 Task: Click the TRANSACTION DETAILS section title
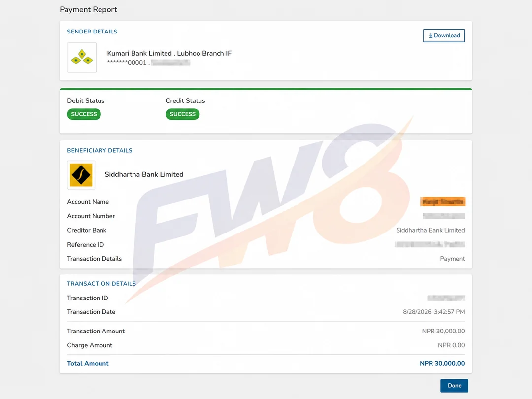[101, 284]
